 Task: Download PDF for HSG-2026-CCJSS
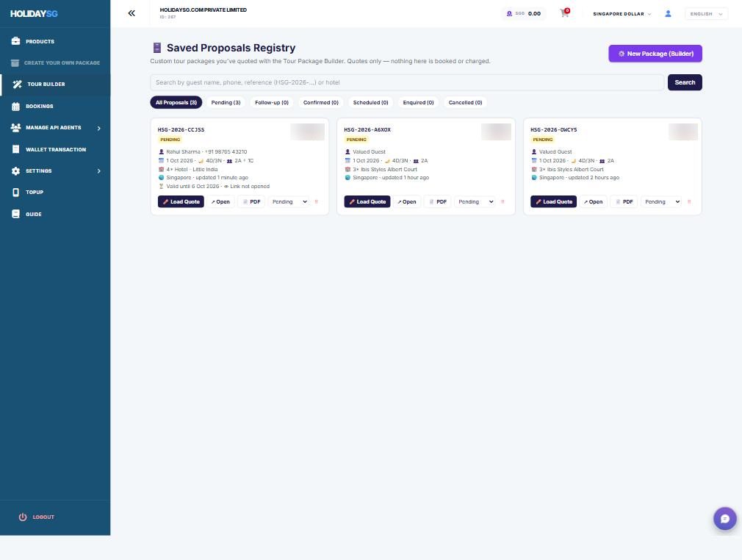pos(251,201)
